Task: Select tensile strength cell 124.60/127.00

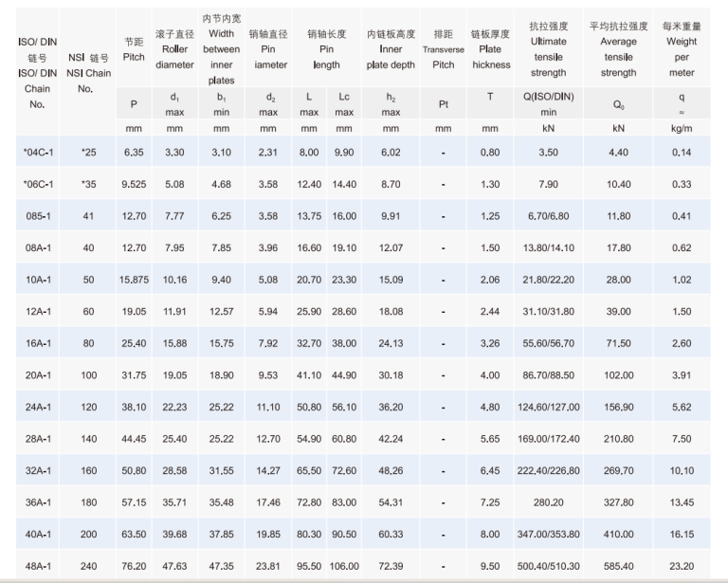Action: 548,408
